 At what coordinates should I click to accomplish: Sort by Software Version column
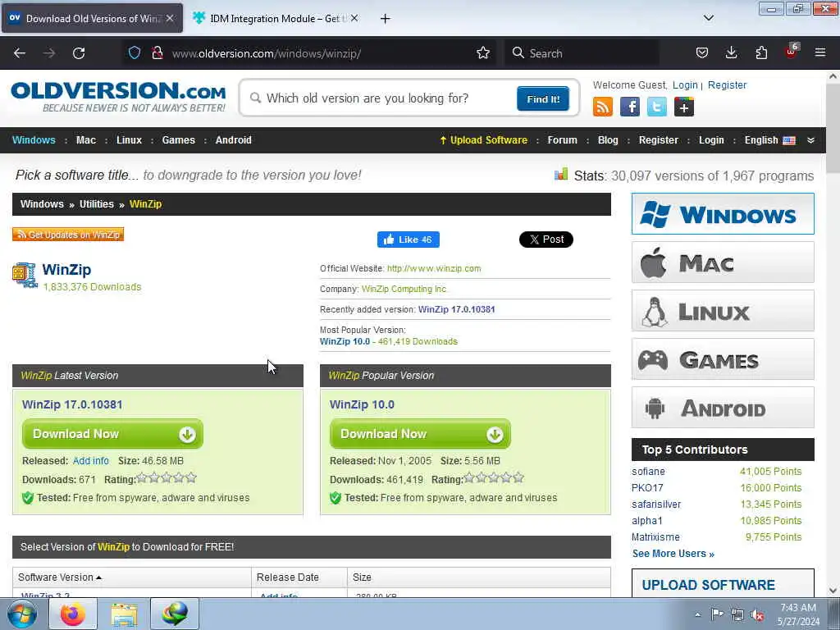(59, 577)
